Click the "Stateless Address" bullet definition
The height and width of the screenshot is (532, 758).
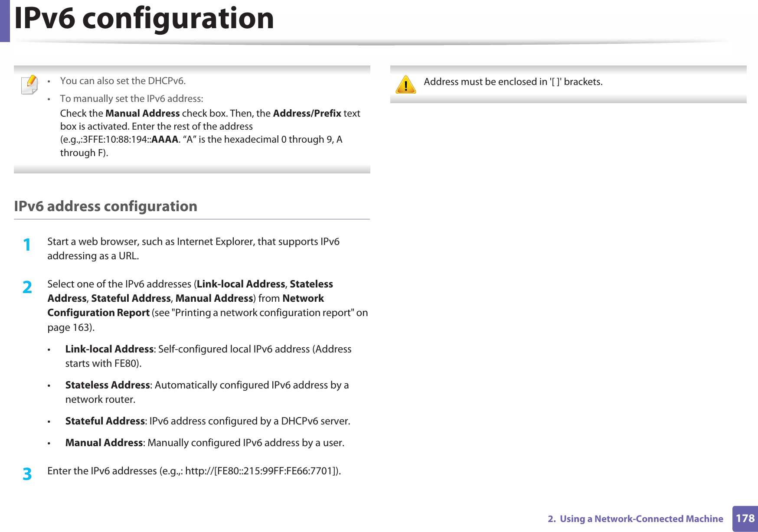[207, 392]
